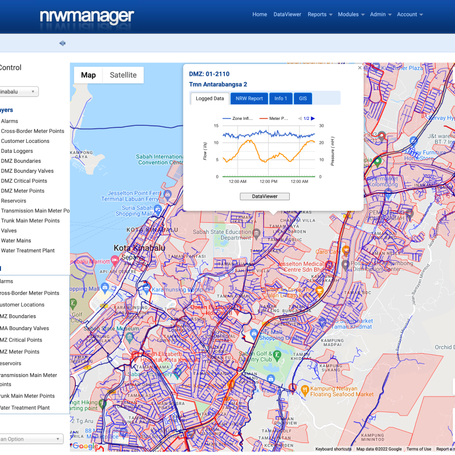Select the Map view type

pyautogui.click(x=88, y=75)
